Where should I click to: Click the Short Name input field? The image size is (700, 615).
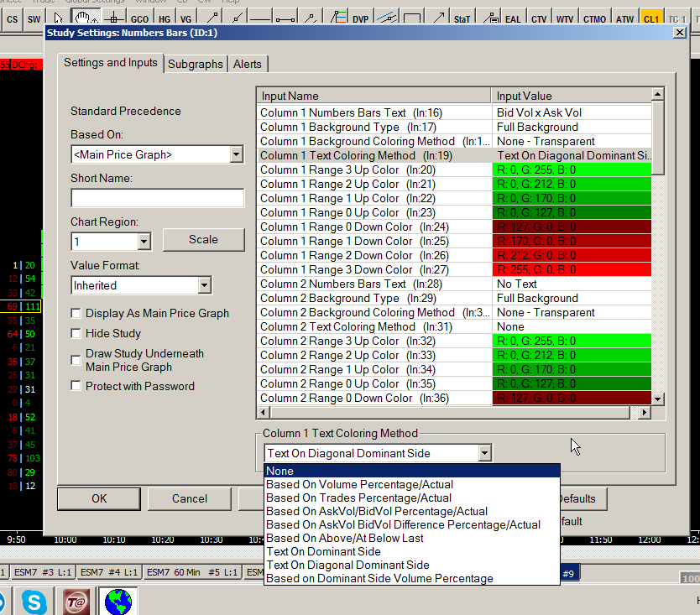coord(157,198)
